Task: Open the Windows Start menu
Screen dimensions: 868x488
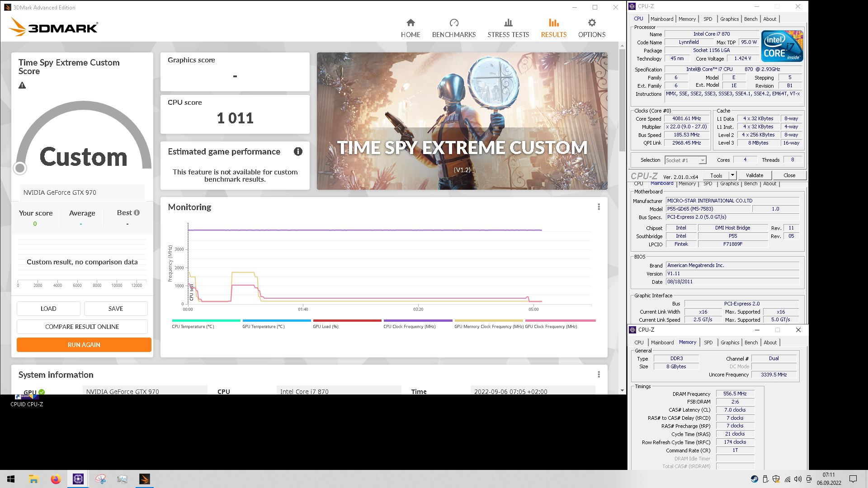Action: coord(11,479)
